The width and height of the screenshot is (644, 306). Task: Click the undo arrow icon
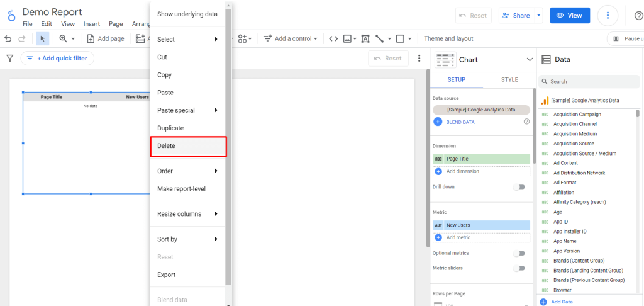[8, 38]
